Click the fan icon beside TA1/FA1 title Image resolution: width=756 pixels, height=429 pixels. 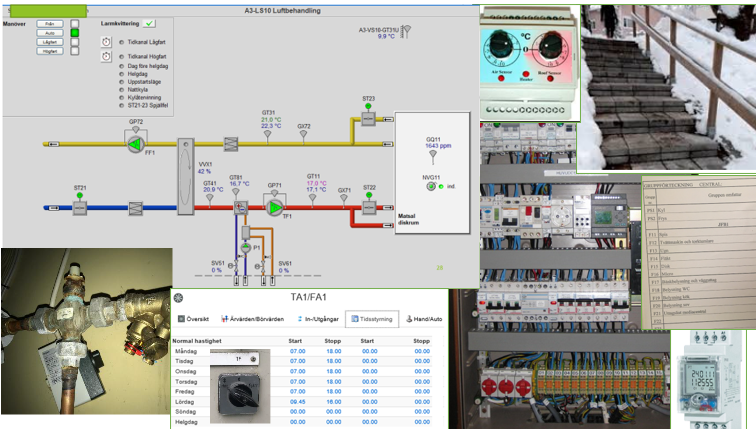(178, 297)
